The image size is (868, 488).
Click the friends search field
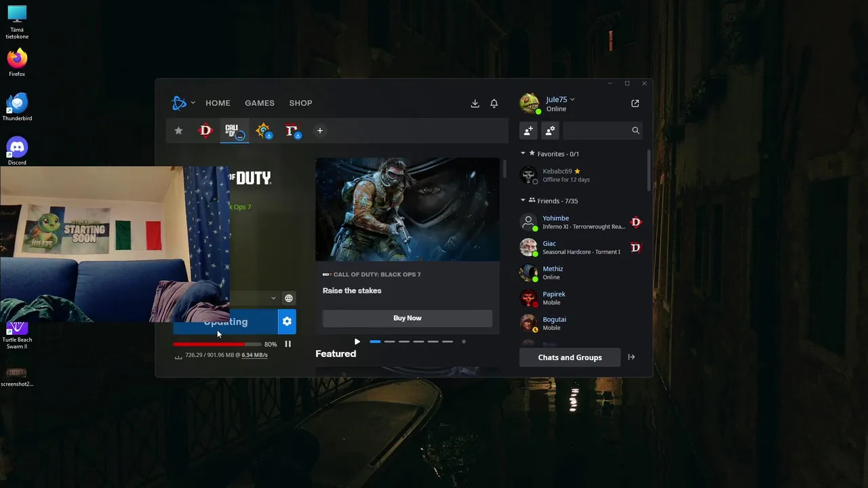click(x=602, y=130)
